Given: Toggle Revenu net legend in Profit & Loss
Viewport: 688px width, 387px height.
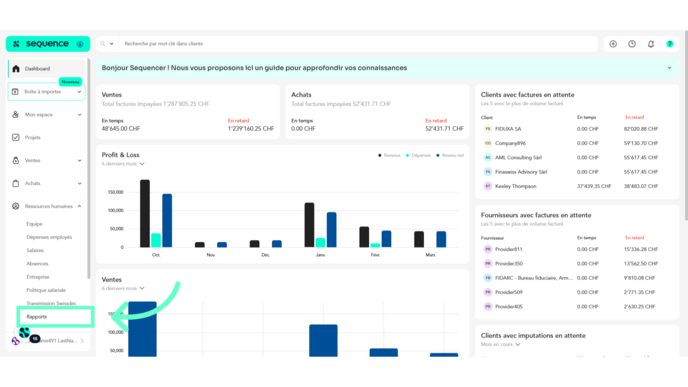Looking at the screenshot, I should coord(450,155).
